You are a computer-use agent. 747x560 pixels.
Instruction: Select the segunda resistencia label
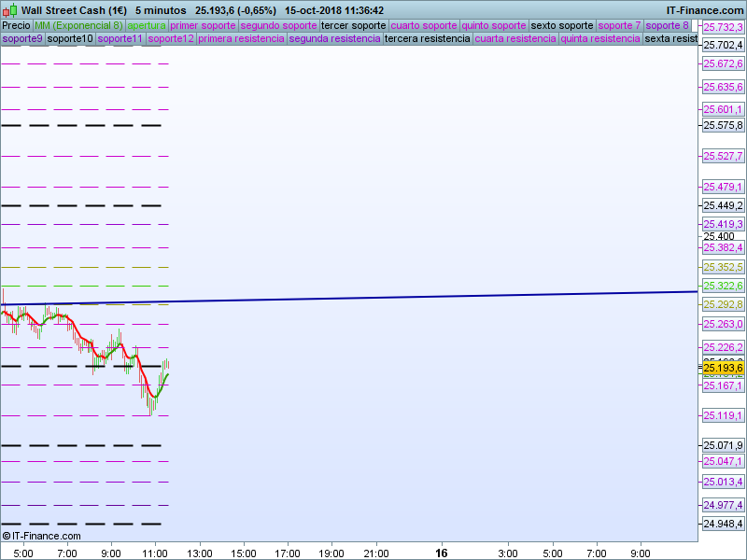point(335,38)
